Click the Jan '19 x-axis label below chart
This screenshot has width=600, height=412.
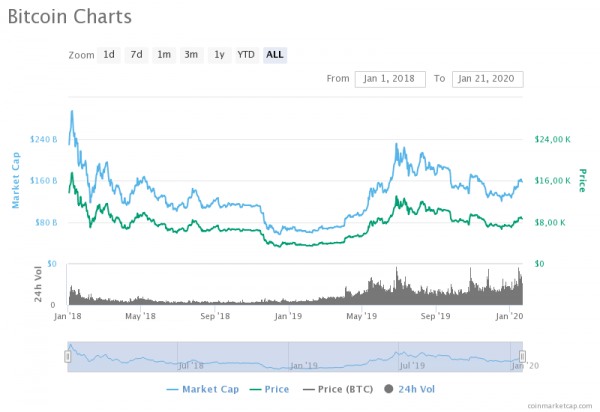[288, 316]
